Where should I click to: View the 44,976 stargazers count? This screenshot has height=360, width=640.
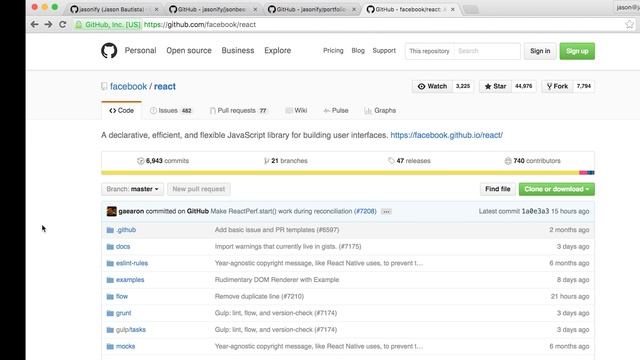524,86
